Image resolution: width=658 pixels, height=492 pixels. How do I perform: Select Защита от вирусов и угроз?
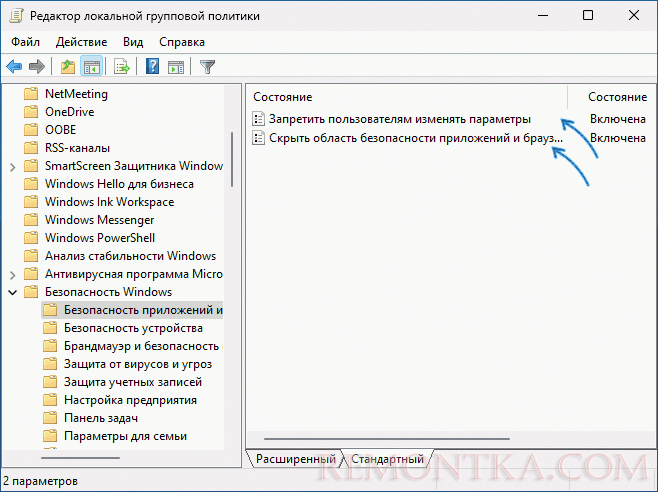point(138,364)
